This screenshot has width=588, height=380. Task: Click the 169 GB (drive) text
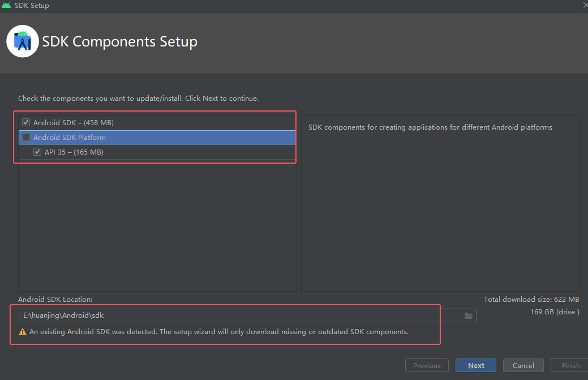pos(555,311)
